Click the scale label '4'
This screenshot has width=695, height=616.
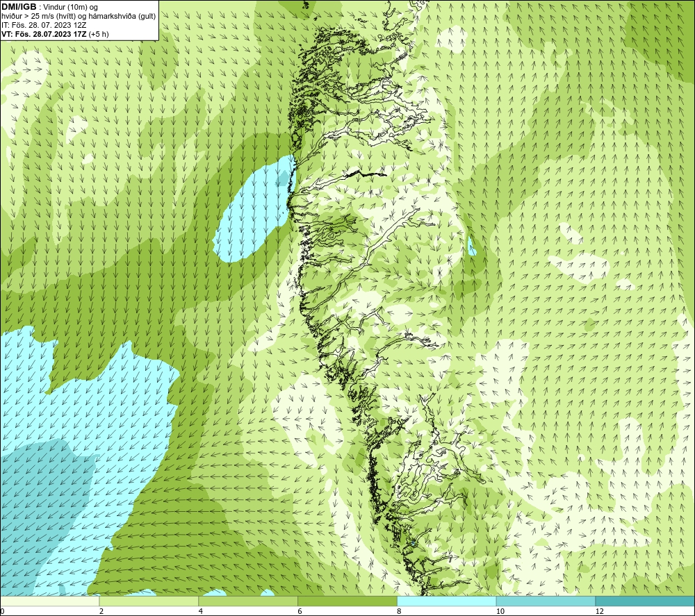(201, 612)
